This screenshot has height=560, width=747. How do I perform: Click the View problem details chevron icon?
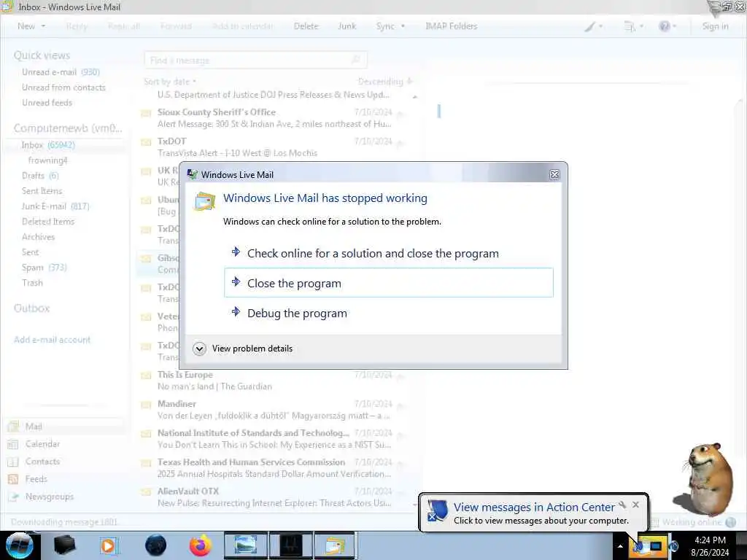(200, 349)
